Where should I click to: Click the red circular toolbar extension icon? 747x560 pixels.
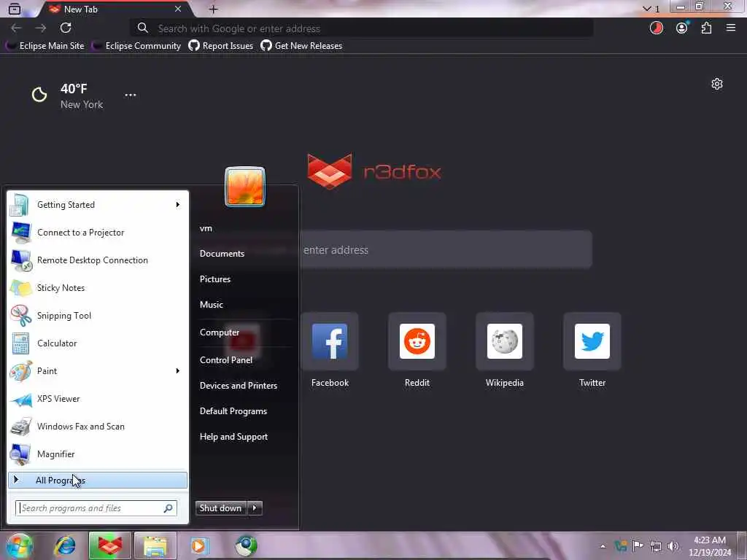[657, 28]
